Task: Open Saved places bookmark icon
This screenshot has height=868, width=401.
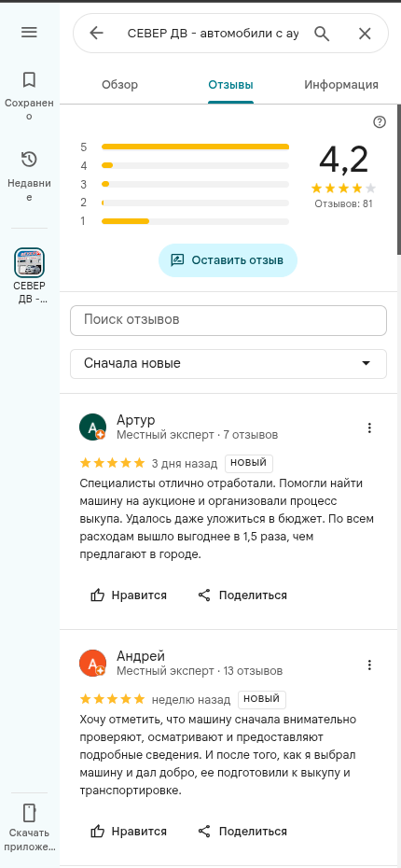Action: pyautogui.click(x=29, y=79)
